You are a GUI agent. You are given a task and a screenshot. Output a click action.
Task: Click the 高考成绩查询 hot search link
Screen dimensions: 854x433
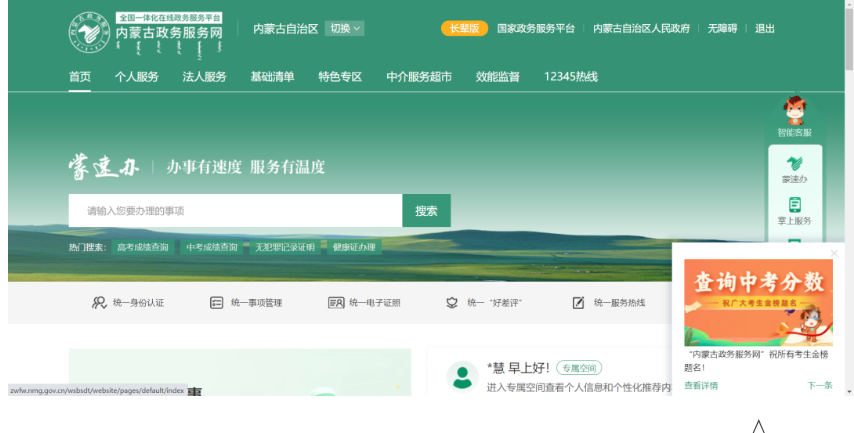point(143,247)
